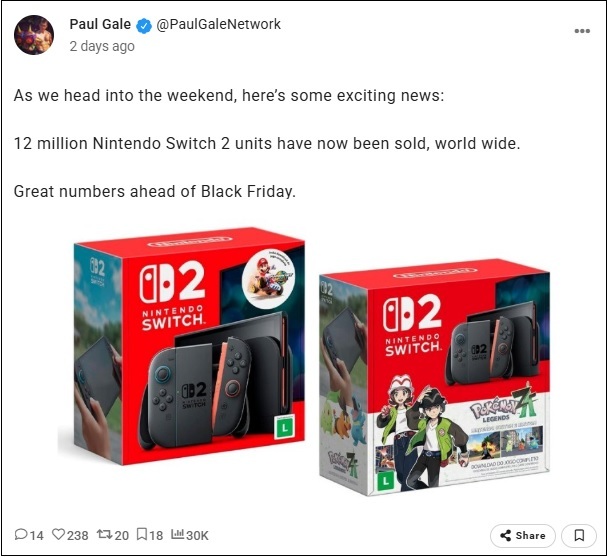Click the blue verified badge icon

click(144, 26)
